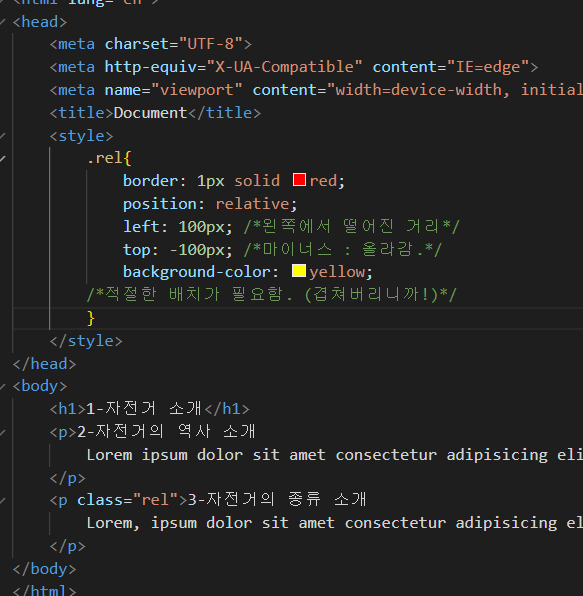Click the solid border style value

tap(257, 181)
